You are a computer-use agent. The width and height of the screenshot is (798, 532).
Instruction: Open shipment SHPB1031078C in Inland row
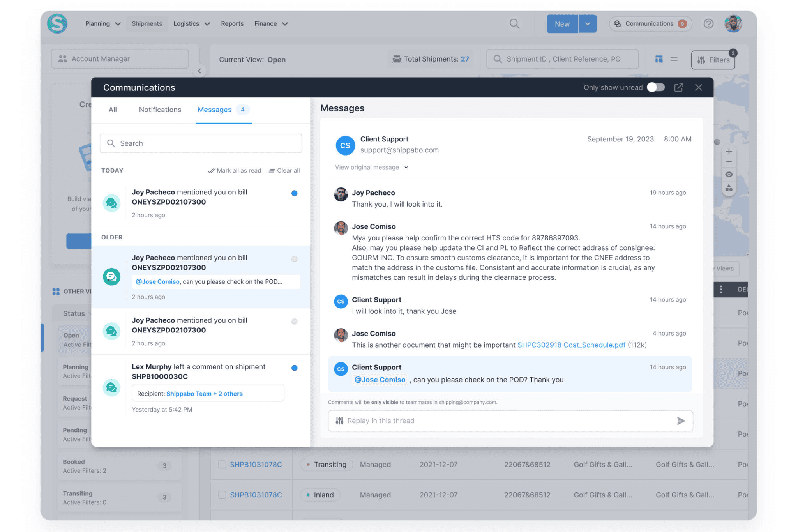click(256, 495)
